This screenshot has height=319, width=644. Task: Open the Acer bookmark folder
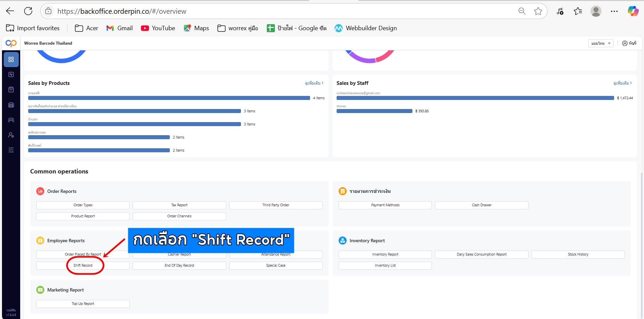coord(87,28)
